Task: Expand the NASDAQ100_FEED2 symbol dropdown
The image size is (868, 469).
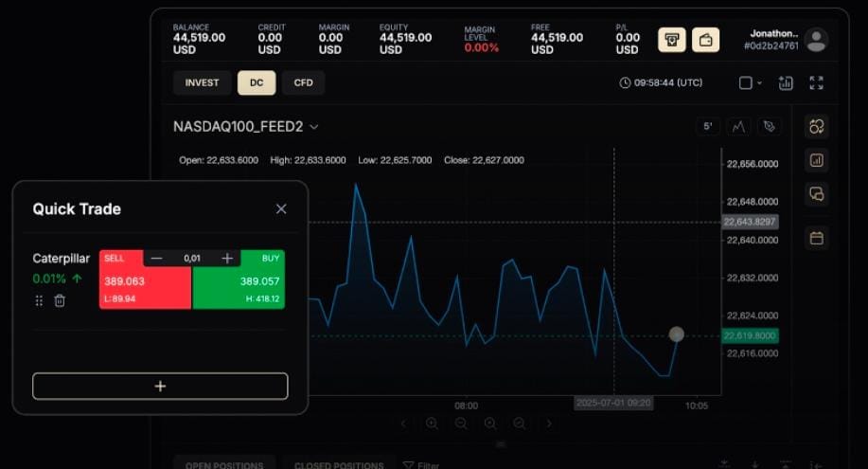Action: (313, 127)
